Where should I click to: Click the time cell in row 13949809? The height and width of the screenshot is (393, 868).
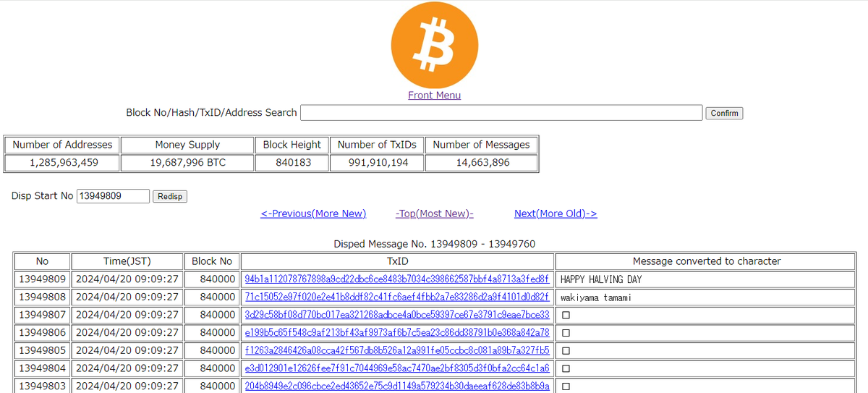[127, 279]
